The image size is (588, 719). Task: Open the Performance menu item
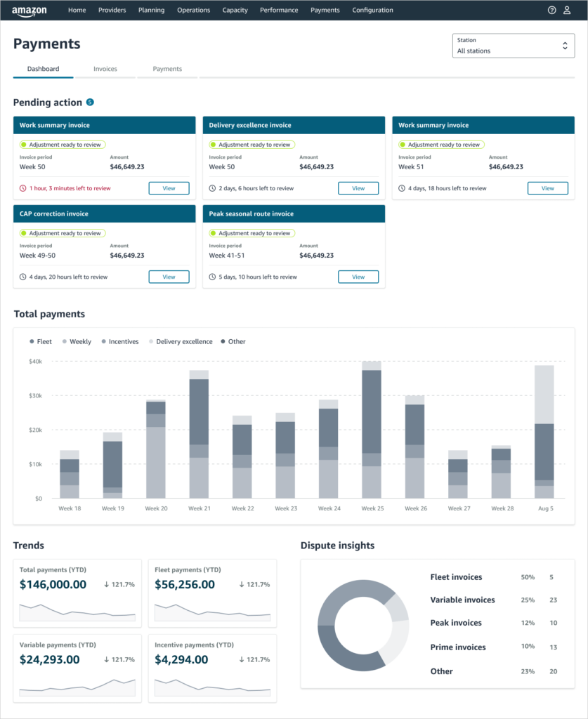(x=279, y=11)
